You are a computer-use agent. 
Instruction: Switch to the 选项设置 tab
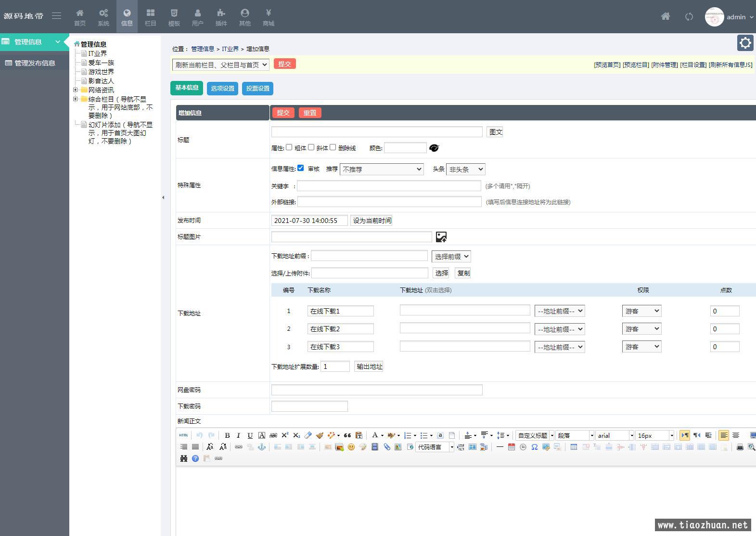coord(222,89)
